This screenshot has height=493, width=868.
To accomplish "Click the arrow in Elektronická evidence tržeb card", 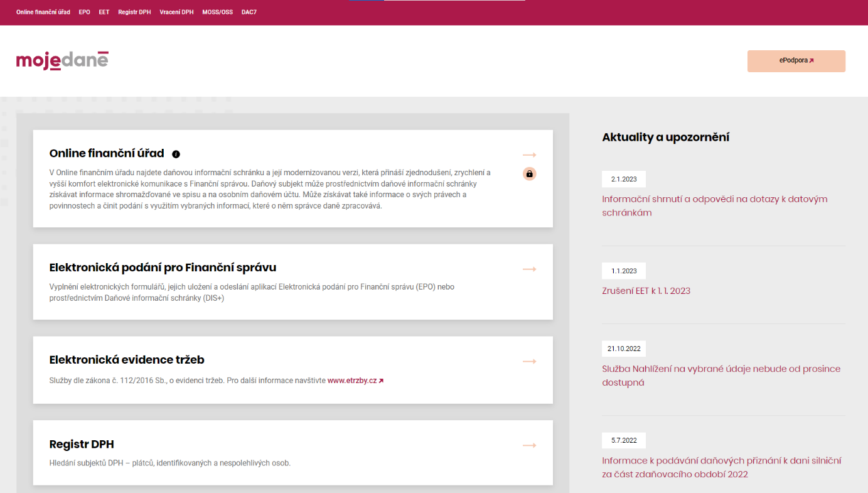I will tap(529, 361).
